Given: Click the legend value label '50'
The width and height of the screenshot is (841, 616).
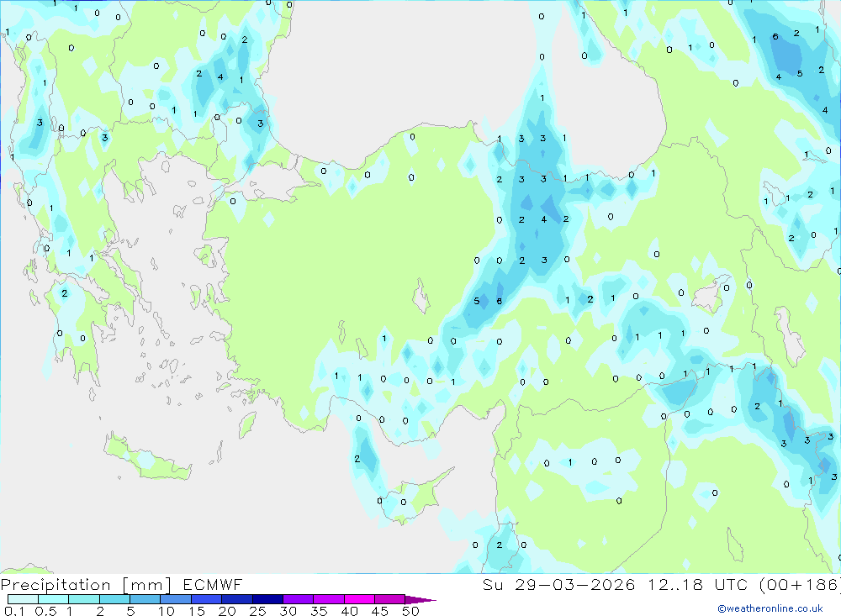Looking at the screenshot, I should click(411, 611).
